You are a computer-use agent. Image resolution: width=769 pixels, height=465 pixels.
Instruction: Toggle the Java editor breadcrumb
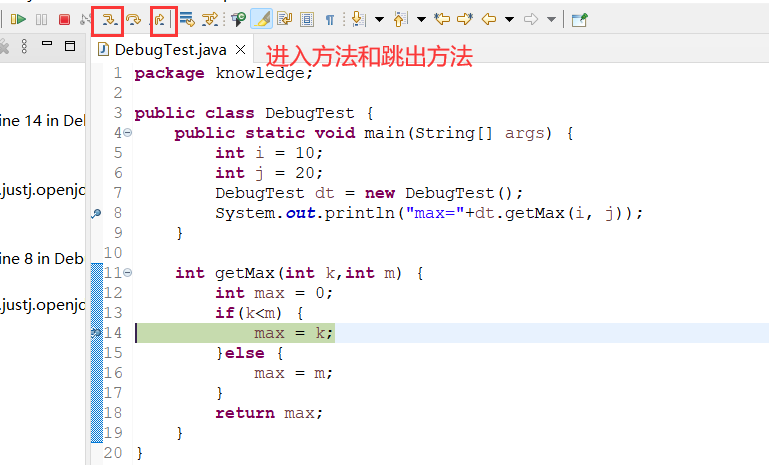click(239, 20)
